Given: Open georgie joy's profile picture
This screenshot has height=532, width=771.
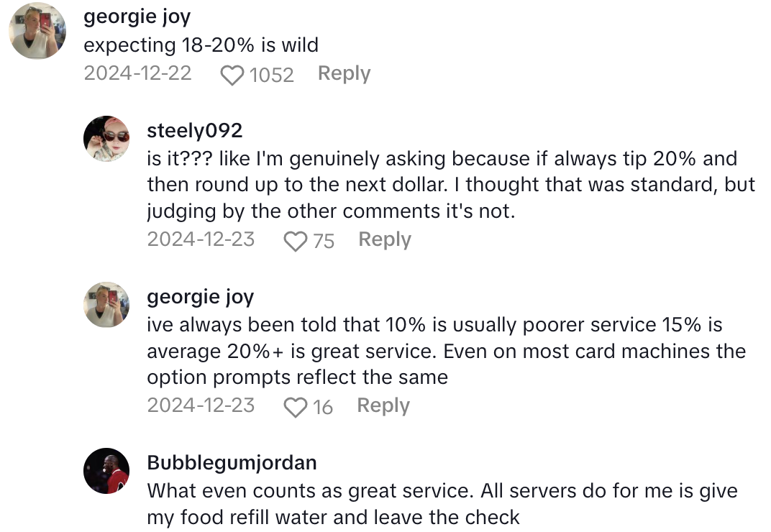Looking at the screenshot, I should click(37, 31).
